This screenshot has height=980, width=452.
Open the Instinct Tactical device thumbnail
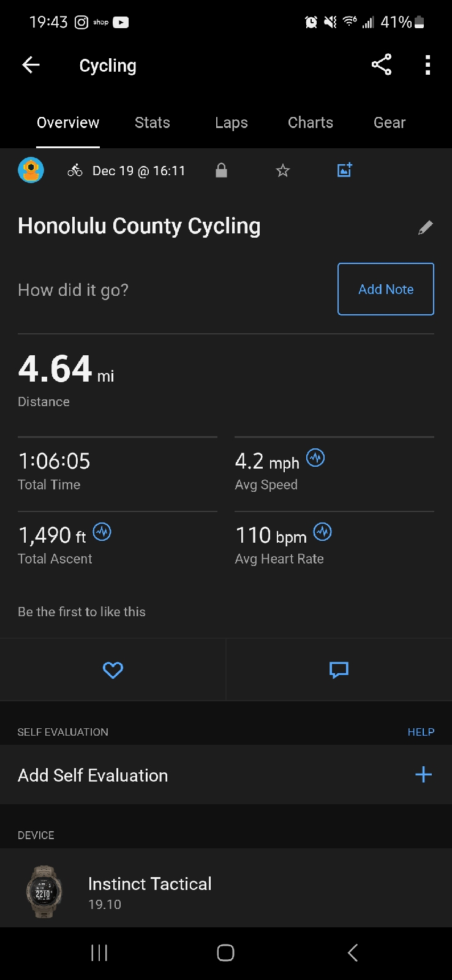tap(43, 891)
